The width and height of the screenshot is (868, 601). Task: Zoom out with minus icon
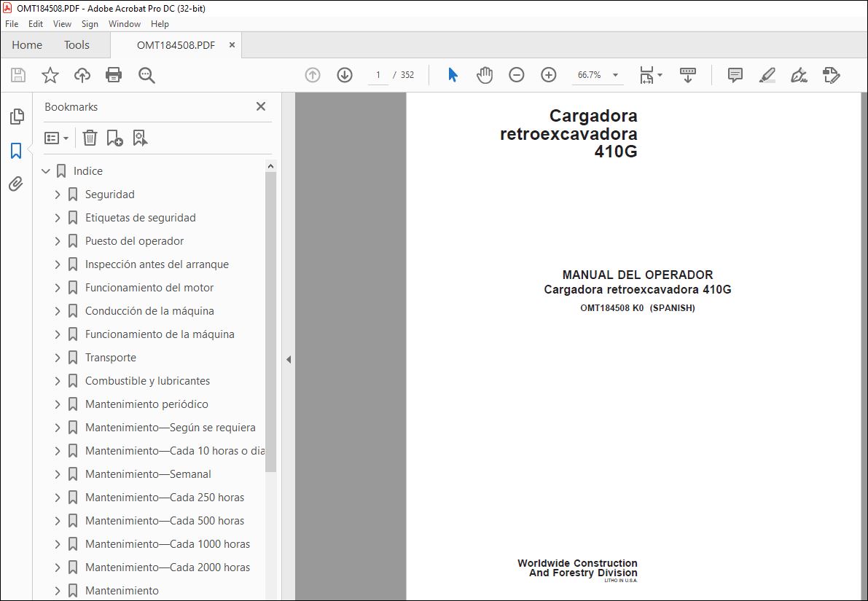[517, 75]
